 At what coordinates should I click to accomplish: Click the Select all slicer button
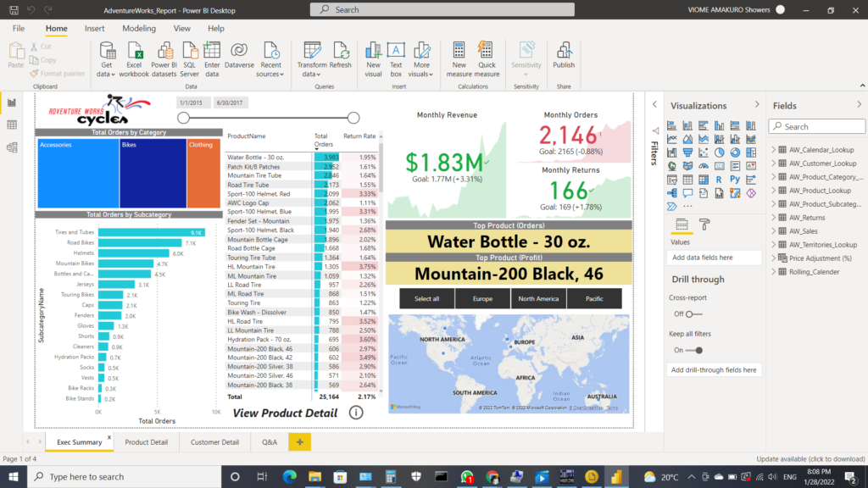tap(427, 299)
